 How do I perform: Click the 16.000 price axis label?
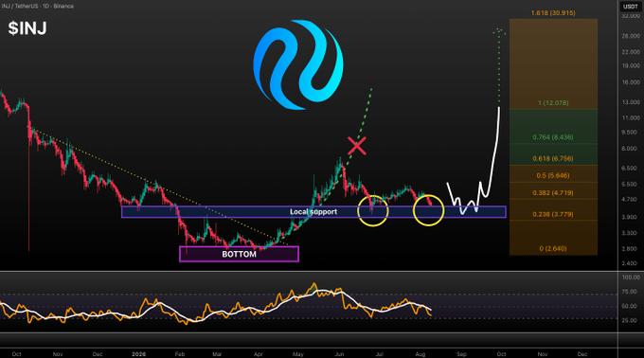[631, 82]
